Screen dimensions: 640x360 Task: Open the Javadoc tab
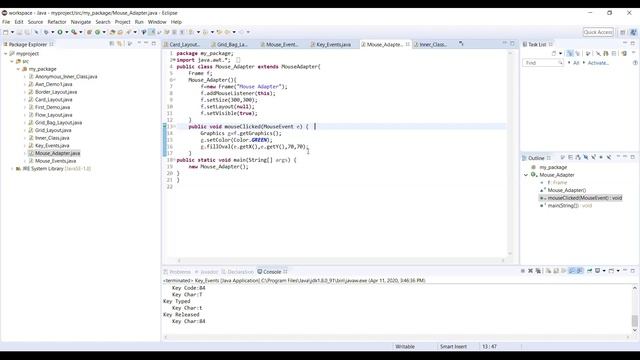tap(207, 272)
